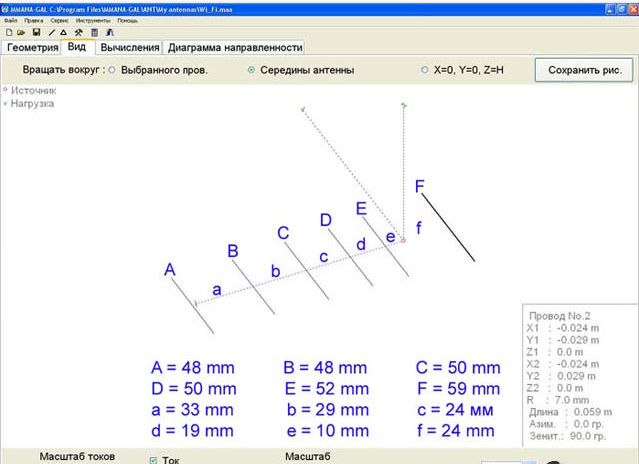Click the calculator toolbar icon
639x464 pixels.
coord(94,33)
